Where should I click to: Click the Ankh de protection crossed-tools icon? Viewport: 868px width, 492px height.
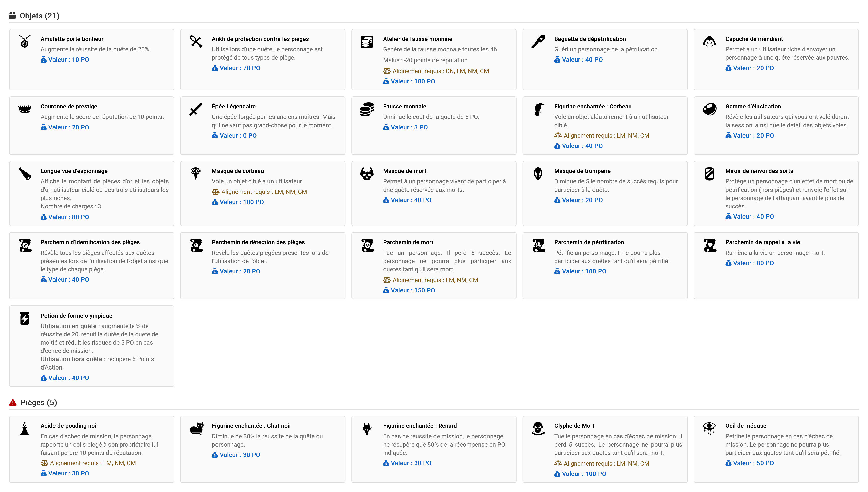[196, 42]
